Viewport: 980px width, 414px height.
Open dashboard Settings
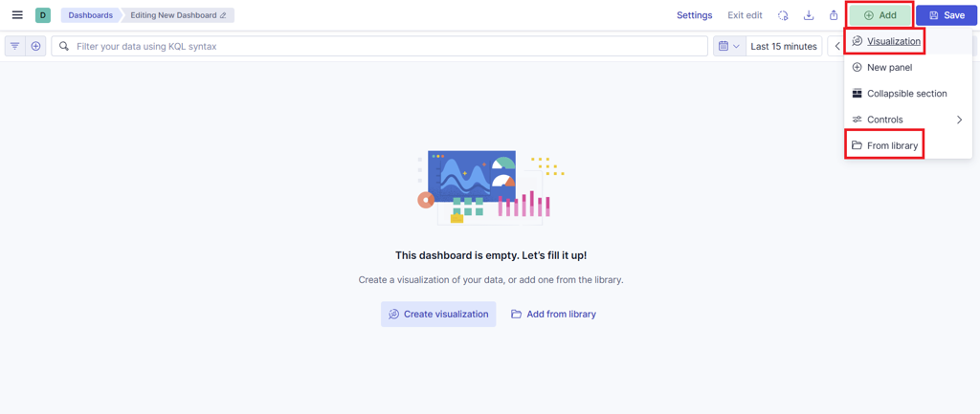click(x=695, y=15)
